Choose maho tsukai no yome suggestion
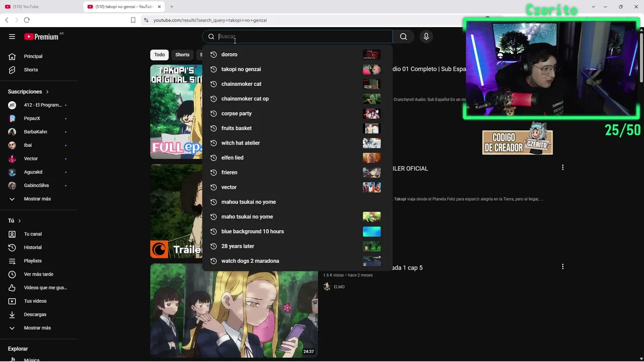This screenshot has width=644, height=362. pyautogui.click(x=297, y=217)
